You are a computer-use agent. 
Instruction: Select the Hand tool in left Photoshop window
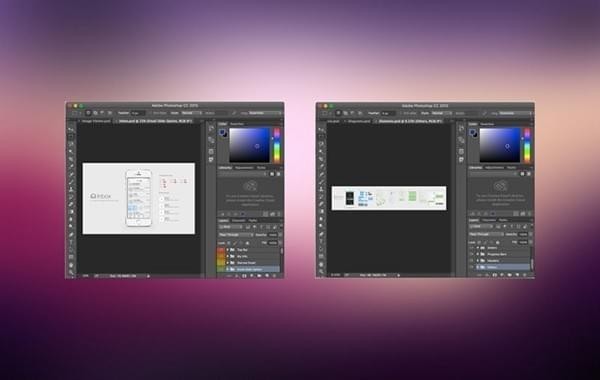(x=71, y=265)
